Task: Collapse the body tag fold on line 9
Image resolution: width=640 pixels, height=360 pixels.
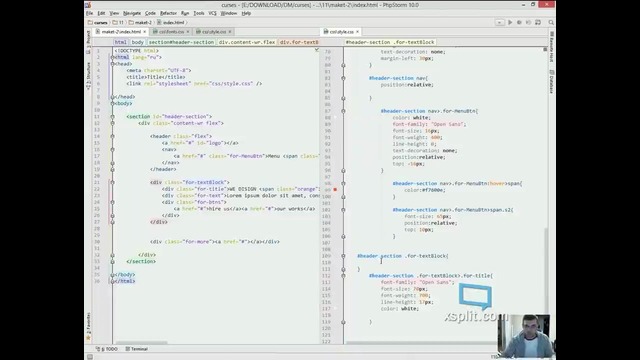Action: click(x=113, y=104)
